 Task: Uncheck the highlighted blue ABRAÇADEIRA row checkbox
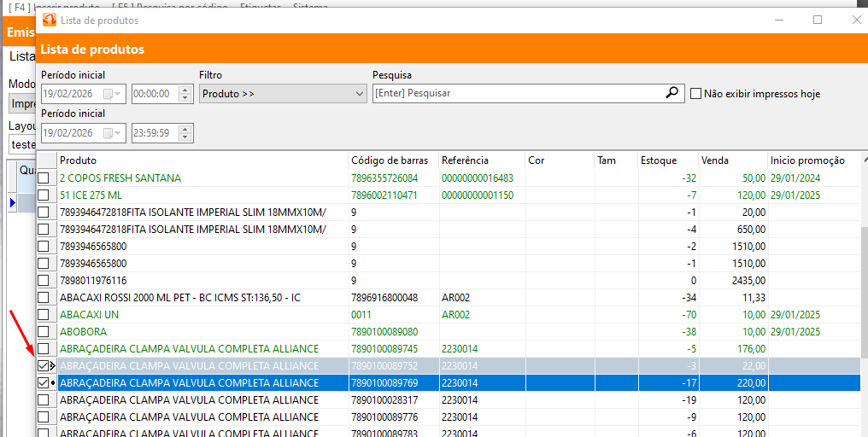pyautogui.click(x=44, y=383)
